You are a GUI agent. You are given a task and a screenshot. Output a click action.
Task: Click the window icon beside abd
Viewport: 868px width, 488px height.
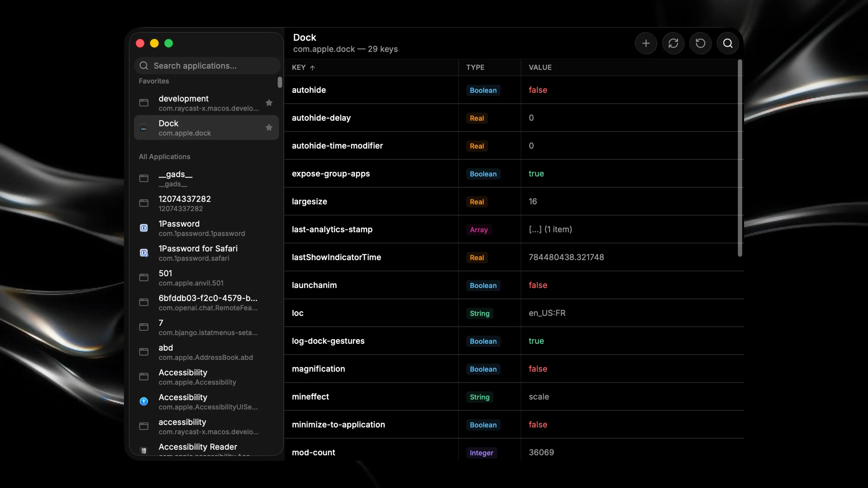pyautogui.click(x=144, y=352)
